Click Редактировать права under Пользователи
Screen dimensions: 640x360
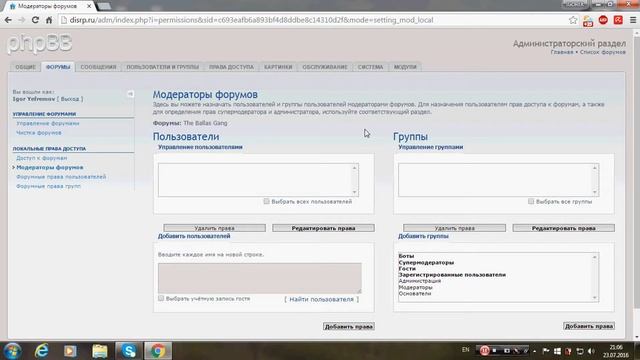coord(323,228)
